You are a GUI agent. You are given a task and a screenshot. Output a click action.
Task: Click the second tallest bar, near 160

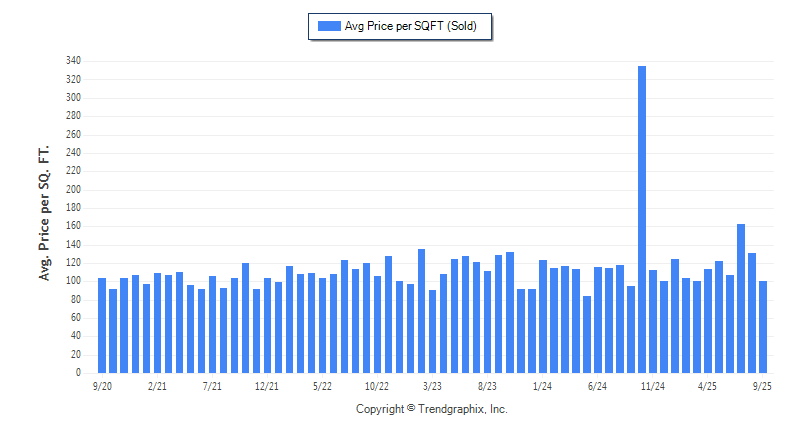(x=741, y=298)
